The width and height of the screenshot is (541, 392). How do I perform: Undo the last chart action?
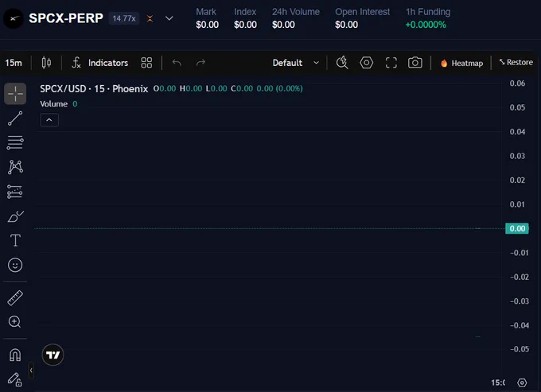coord(177,63)
